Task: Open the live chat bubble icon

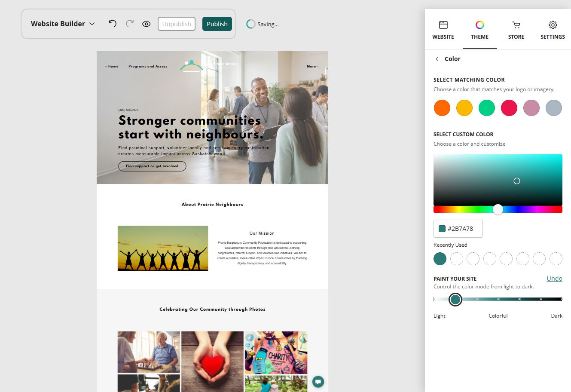Action: pyautogui.click(x=318, y=381)
